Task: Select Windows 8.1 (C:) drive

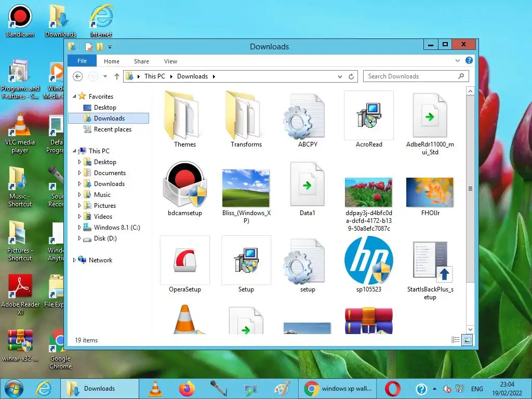Action: point(117,228)
